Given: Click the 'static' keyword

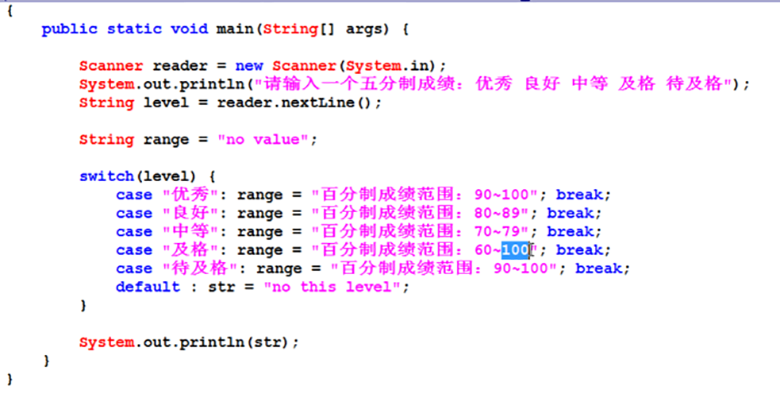Looking at the screenshot, I should click(x=134, y=29).
